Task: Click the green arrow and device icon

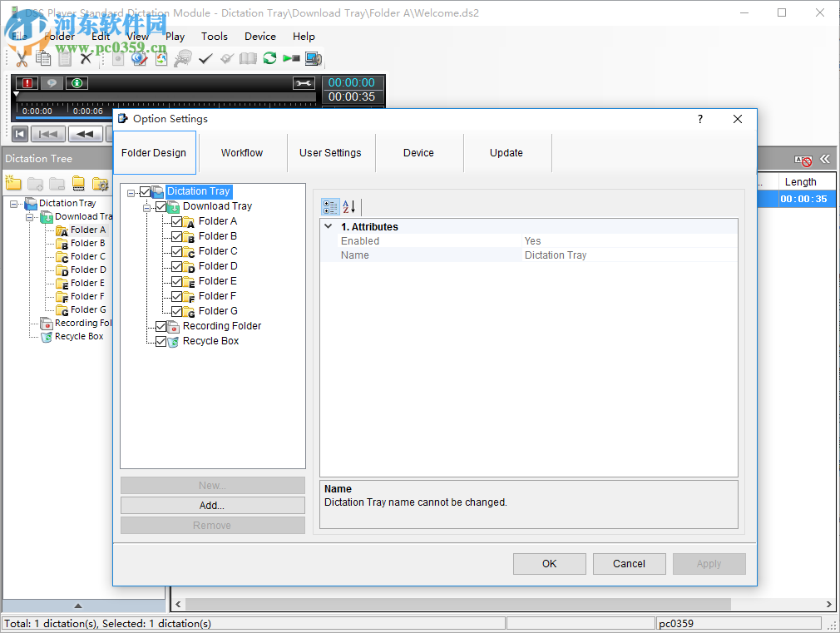Action: click(x=291, y=58)
